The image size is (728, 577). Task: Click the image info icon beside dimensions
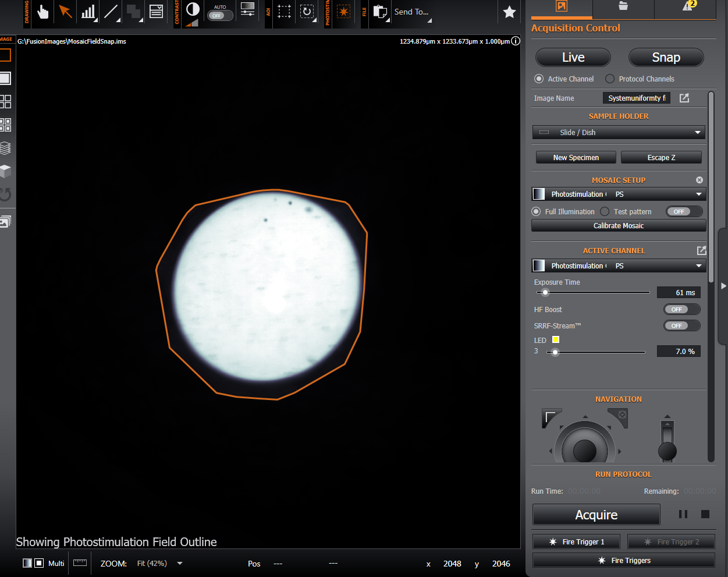516,41
